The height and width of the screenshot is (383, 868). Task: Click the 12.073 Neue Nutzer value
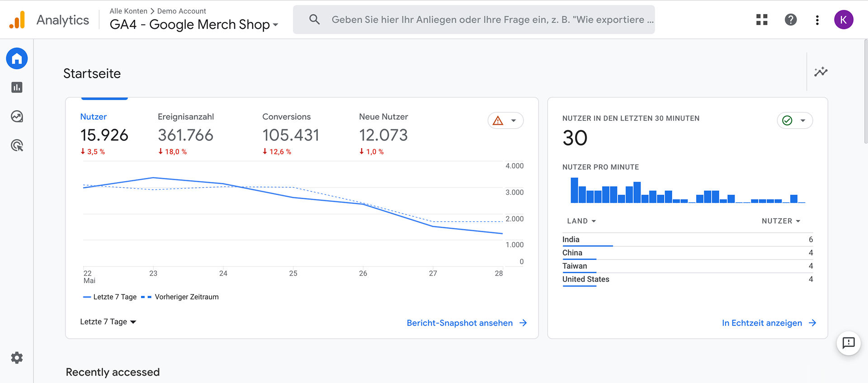pyautogui.click(x=383, y=135)
